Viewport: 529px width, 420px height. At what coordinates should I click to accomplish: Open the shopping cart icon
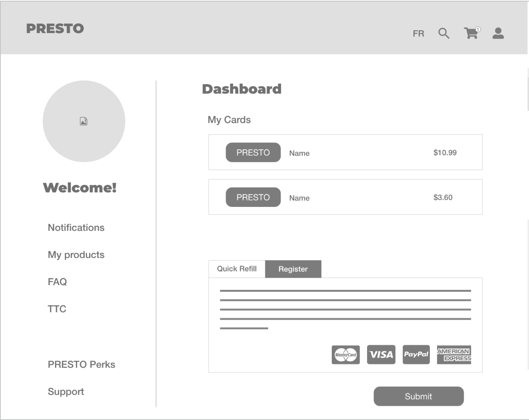[471, 33]
